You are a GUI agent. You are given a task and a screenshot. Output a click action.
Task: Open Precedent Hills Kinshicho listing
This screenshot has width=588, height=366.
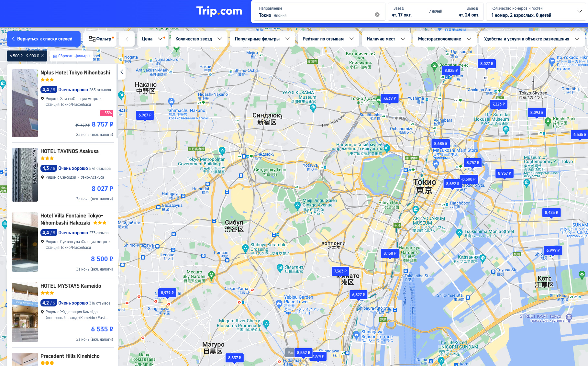pyautogui.click(x=70, y=356)
